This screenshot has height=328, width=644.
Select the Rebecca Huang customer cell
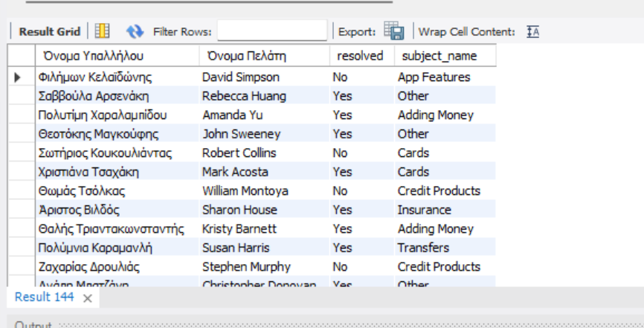(264, 96)
